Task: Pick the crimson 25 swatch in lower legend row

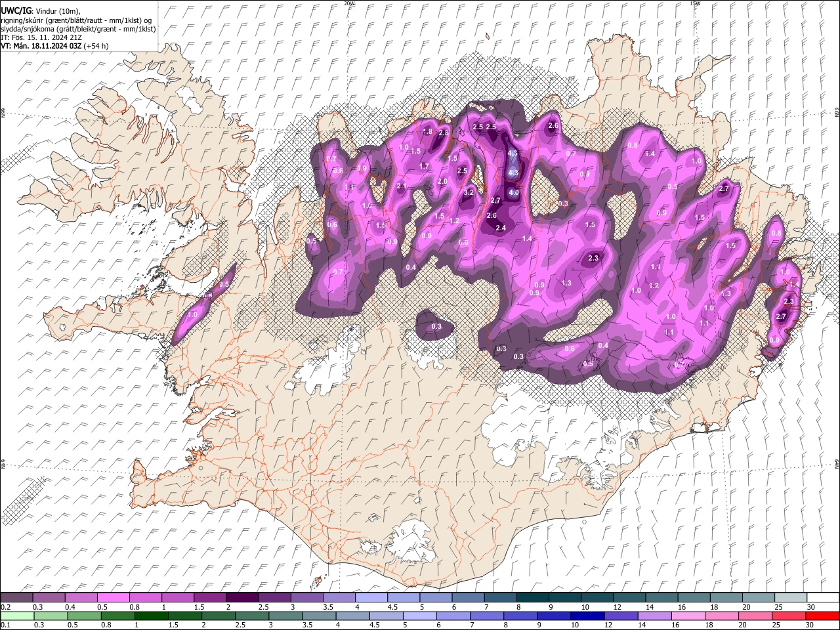Action: (x=788, y=616)
